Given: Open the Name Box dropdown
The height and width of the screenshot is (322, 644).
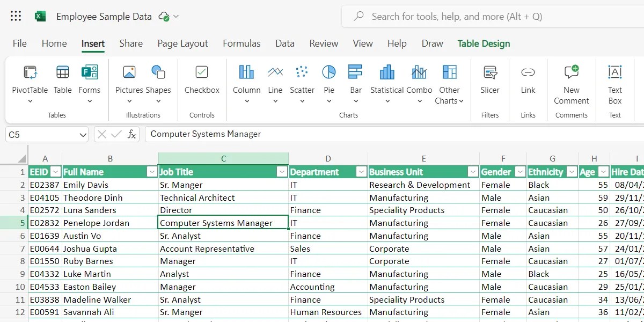Looking at the screenshot, I should (82, 134).
